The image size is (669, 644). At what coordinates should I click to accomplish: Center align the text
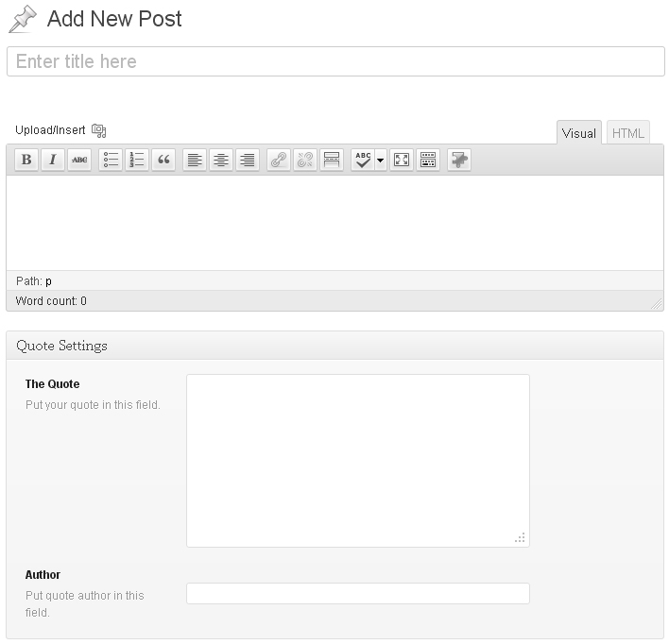point(221,160)
